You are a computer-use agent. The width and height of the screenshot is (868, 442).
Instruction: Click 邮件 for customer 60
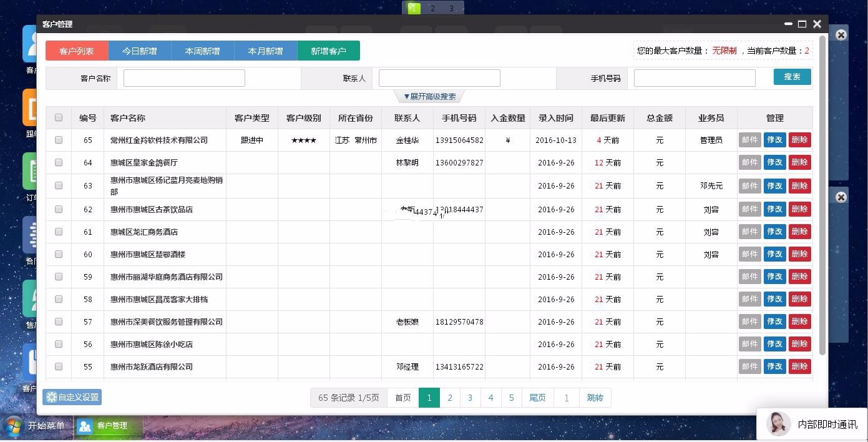(750, 254)
